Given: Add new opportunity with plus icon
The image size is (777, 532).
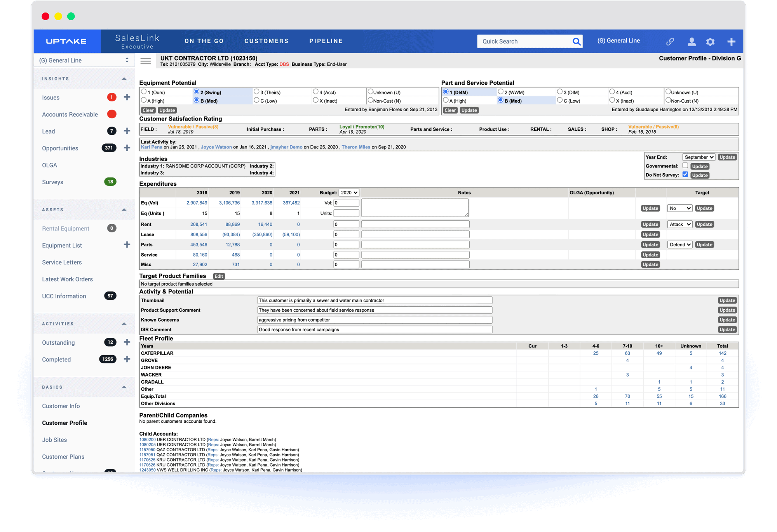Looking at the screenshot, I should (127, 148).
